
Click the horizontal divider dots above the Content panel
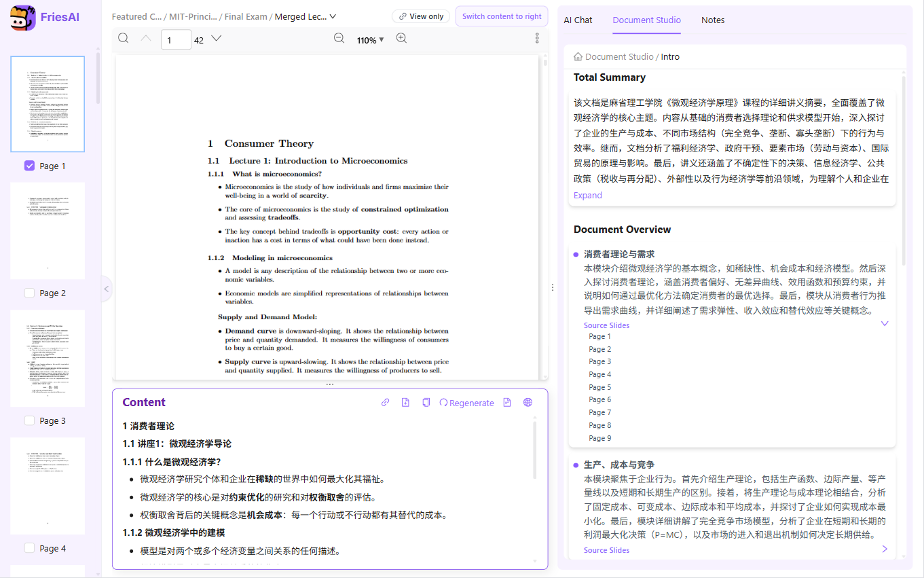[330, 384]
